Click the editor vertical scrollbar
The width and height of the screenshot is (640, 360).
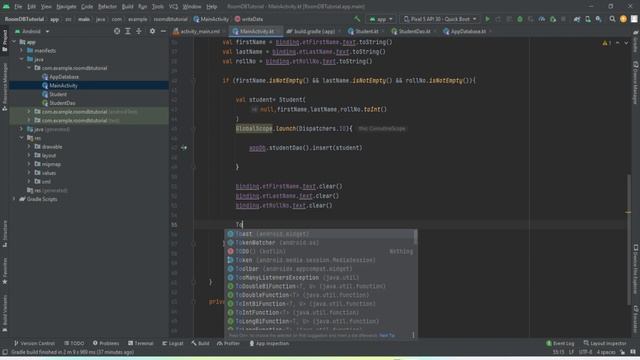(x=629, y=240)
